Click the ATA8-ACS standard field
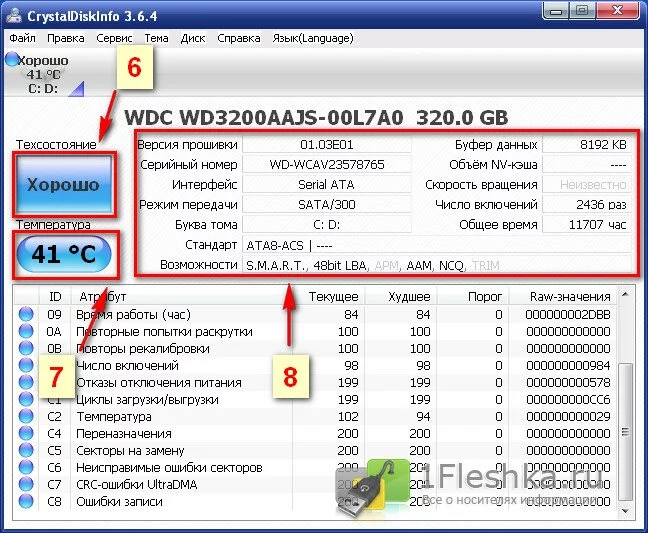Image resolution: width=648 pixels, height=533 pixels. pos(437,245)
